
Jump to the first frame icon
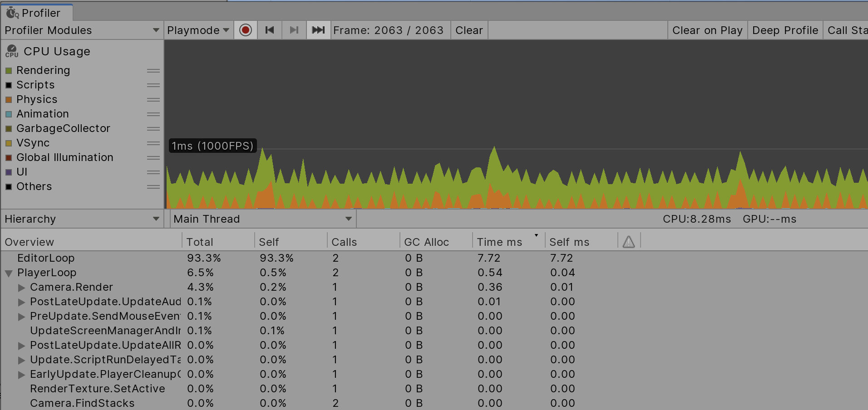pos(270,30)
